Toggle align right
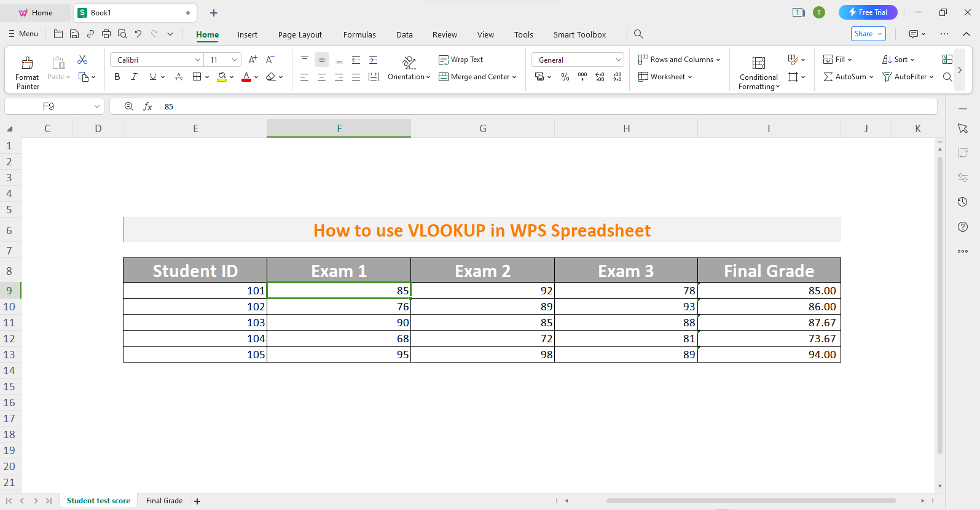The image size is (980, 510). (339, 77)
